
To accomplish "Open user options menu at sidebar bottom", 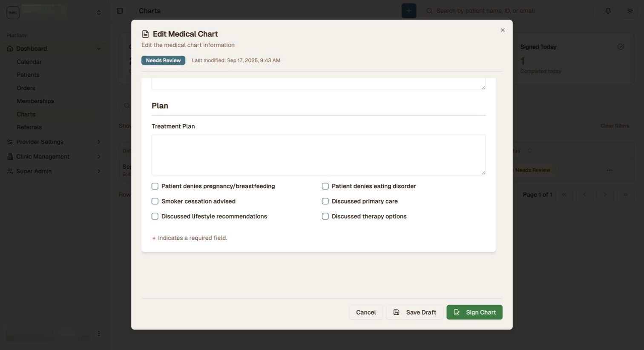I will click(x=99, y=334).
